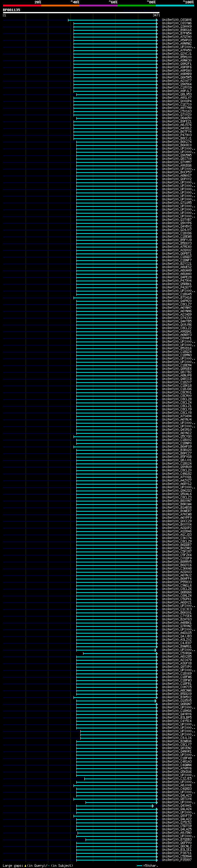Select label UniRef100_C1E7I0

point(176,104)
